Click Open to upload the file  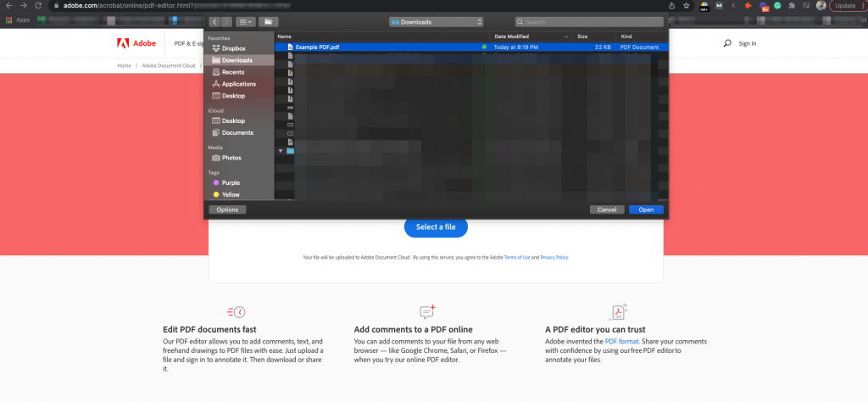pyautogui.click(x=646, y=210)
